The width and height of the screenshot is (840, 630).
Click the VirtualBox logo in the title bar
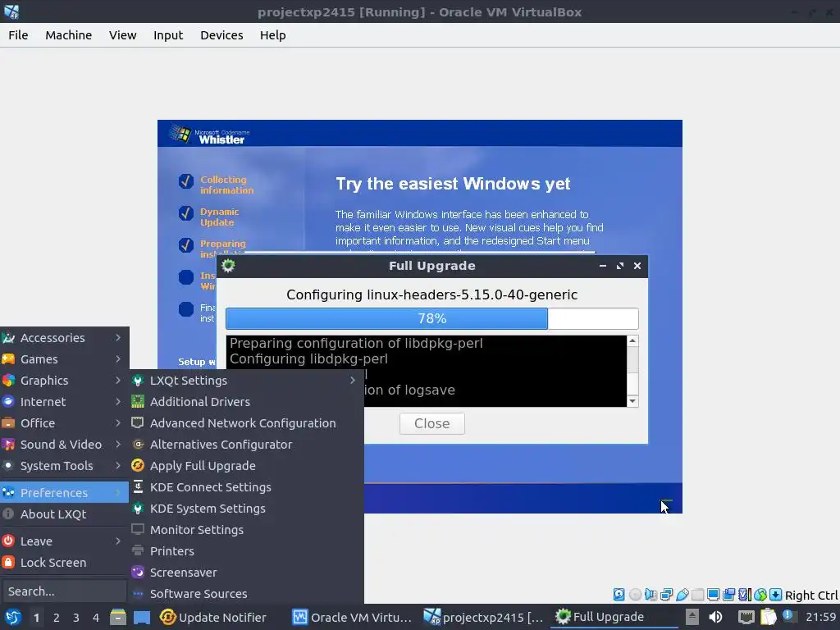(x=11, y=11)
